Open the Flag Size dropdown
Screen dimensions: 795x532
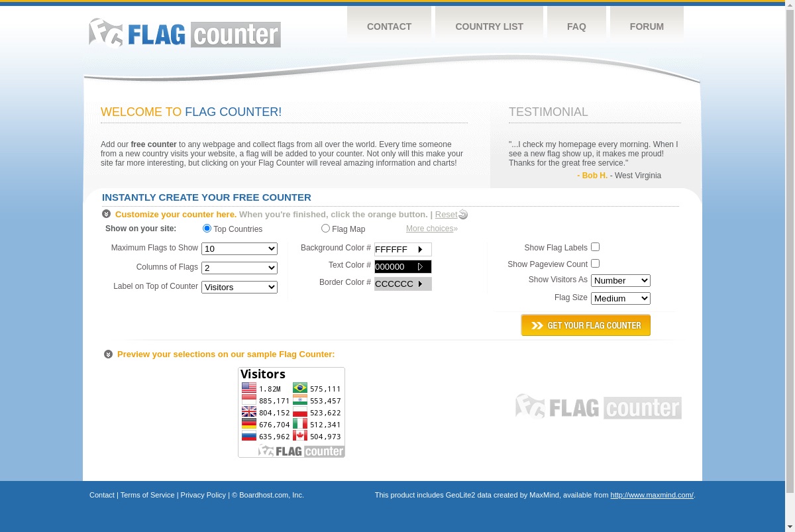tap(621, 299)
